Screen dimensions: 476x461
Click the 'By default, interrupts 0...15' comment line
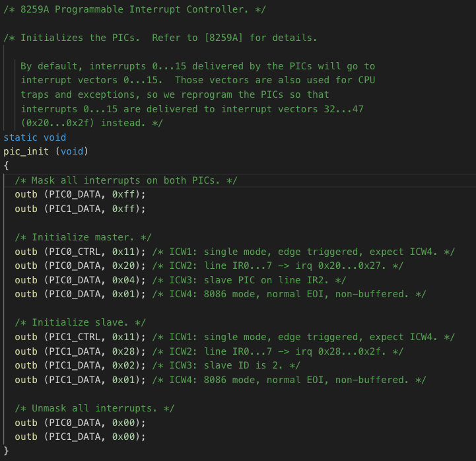[197, 66]
